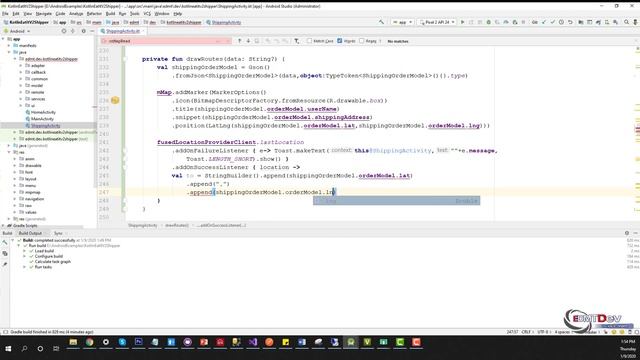The image size is (640, 360).
Task: Click drawRoutes() in the editor breadcrumb bar
Action: click(177, 225)
